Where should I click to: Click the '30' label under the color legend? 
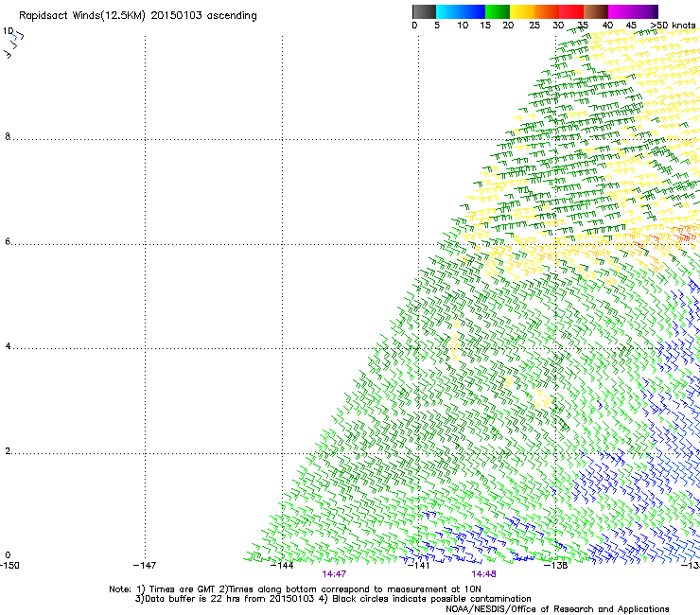coord(558,25)
